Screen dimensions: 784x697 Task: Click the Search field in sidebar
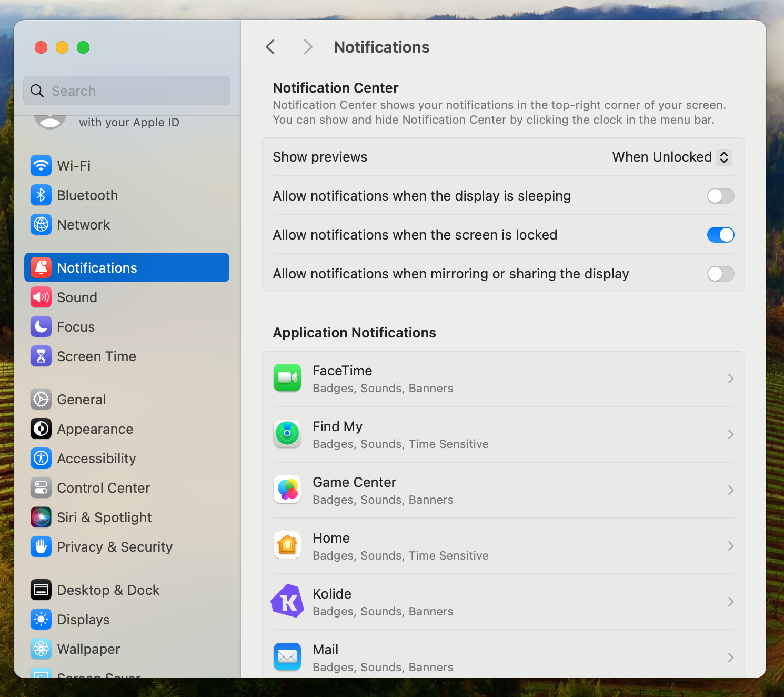[127, 91]
